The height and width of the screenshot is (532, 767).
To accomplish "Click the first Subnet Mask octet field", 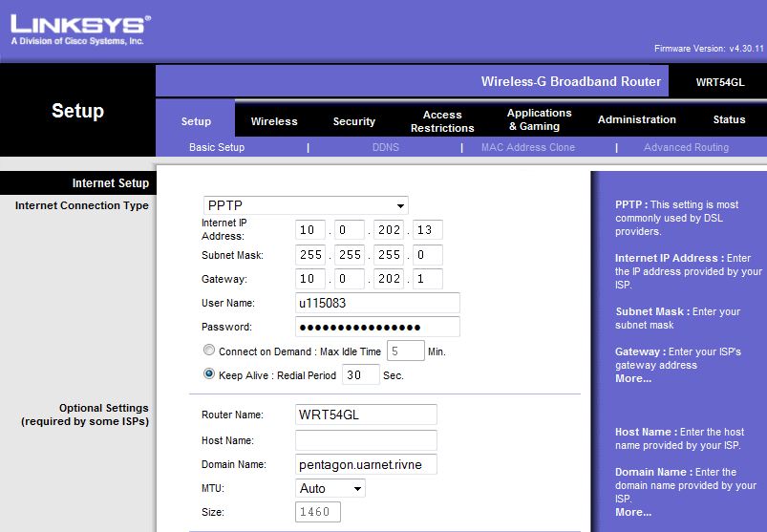I will tap(310, 255).
